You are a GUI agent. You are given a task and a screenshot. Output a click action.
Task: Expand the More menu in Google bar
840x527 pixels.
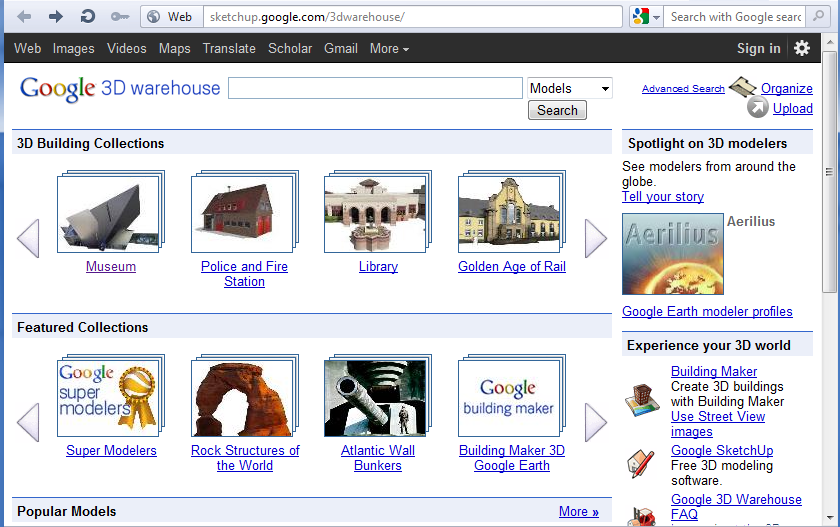pyautogui.click(x=389, y=48)
